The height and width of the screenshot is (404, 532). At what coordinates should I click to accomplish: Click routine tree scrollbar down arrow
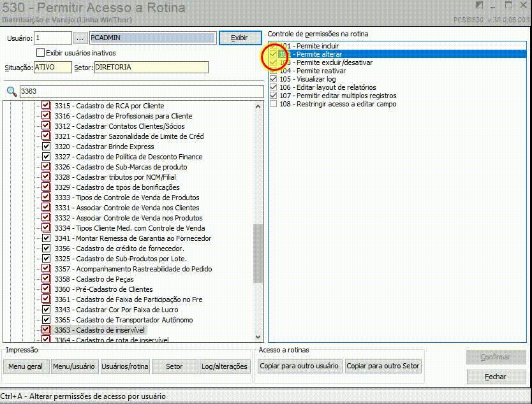pos(258,337)
